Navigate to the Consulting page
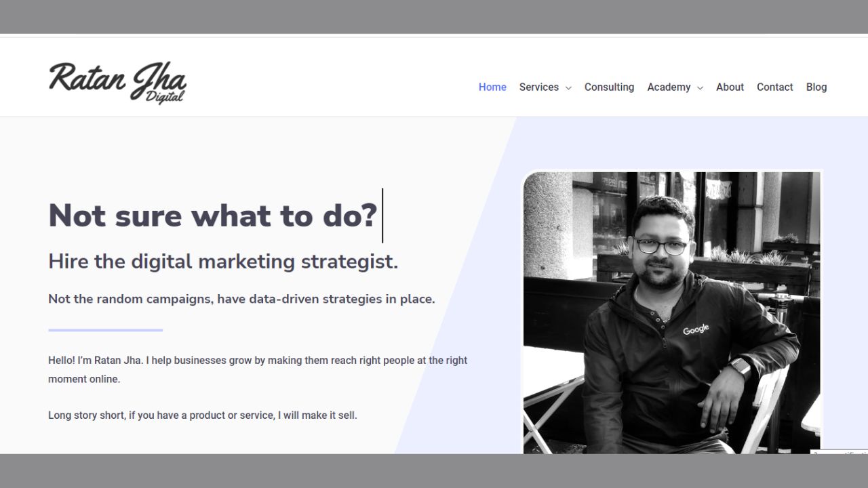The height and width of the screenshot is (488, 868). pos(609,87)
